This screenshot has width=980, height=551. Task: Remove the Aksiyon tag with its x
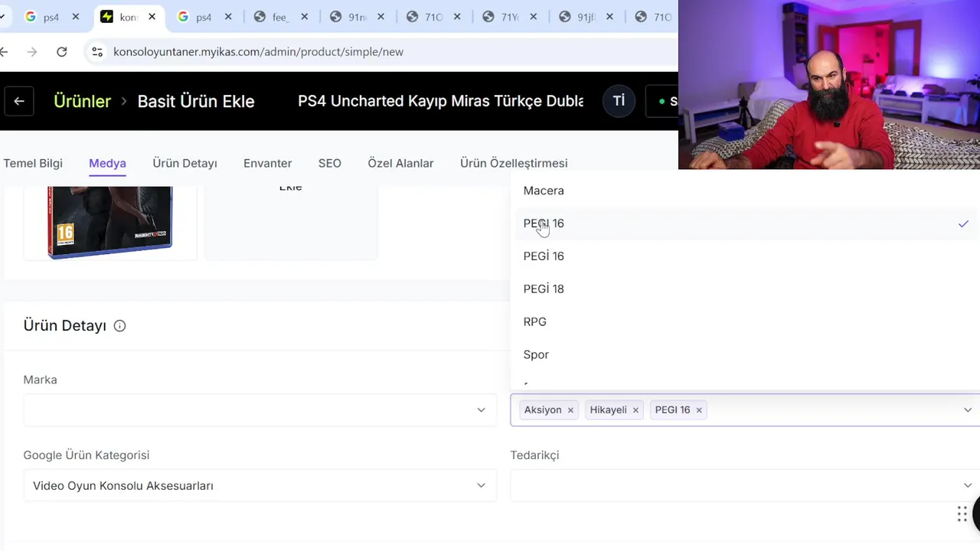point(570,410)
